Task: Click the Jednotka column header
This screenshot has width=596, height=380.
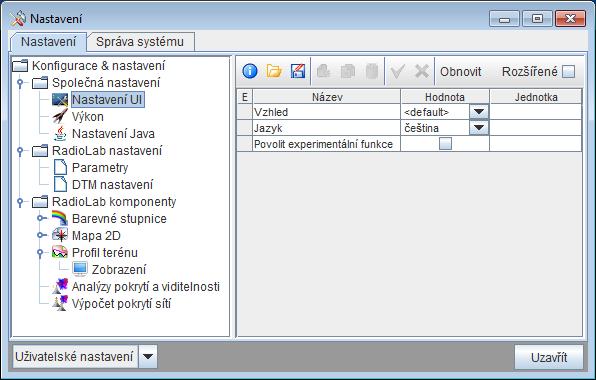Action: [x=536, y=97]
